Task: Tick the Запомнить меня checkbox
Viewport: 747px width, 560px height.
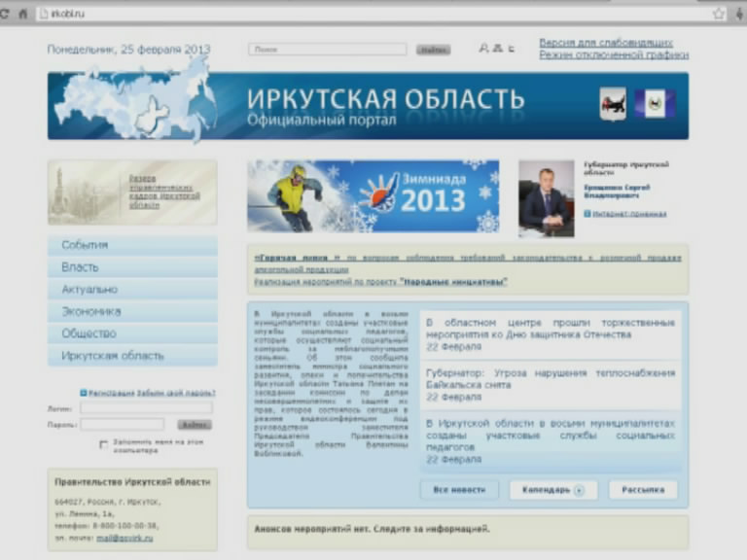Action: tap(103, 444)
